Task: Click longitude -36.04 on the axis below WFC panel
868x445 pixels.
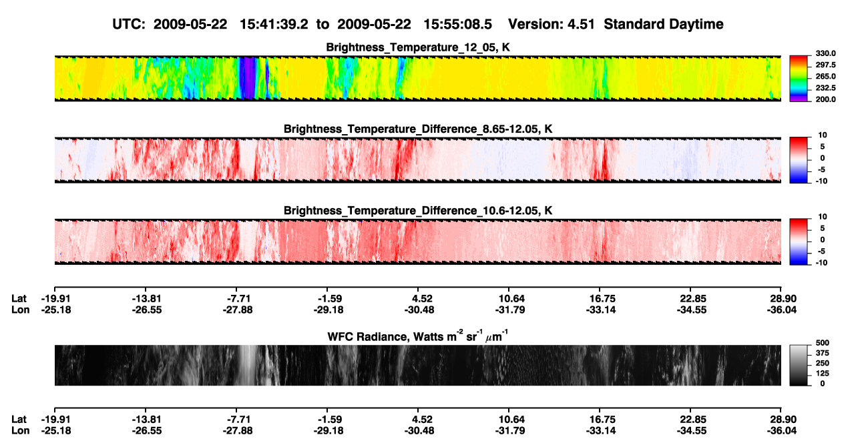Action: coord(782,430)
